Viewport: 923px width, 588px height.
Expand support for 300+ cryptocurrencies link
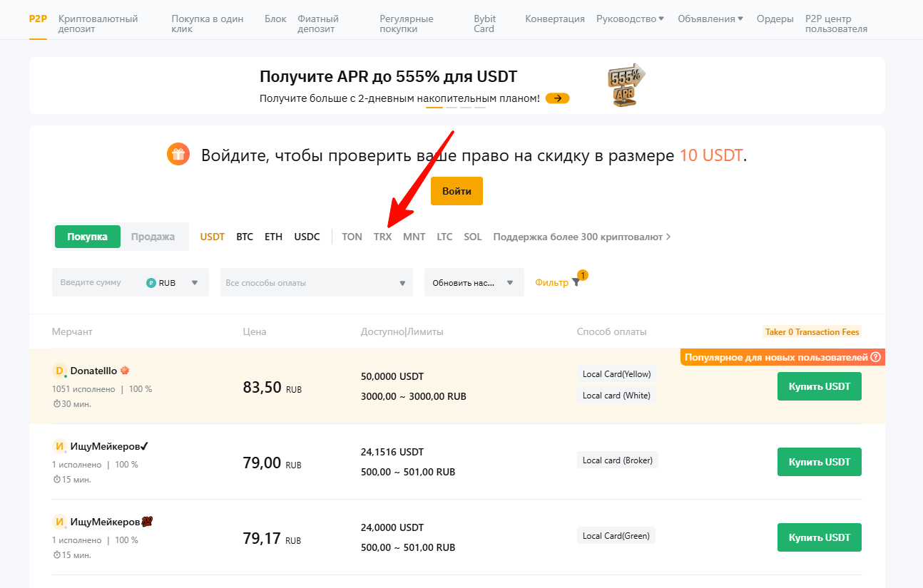(581, 237)
